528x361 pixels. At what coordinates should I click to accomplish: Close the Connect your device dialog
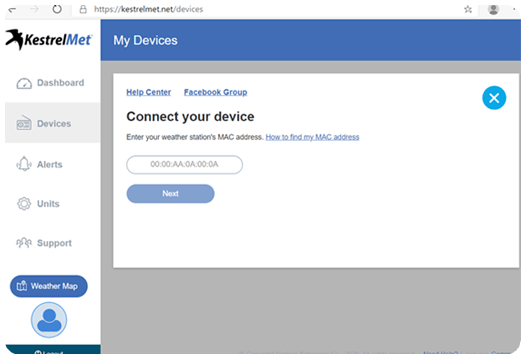click(x=494, y=98)
